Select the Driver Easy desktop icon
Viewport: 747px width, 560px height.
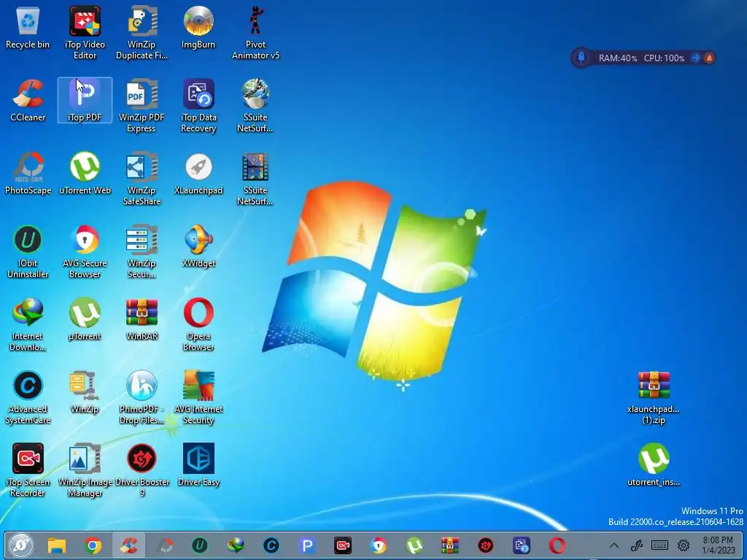point(198,464)
